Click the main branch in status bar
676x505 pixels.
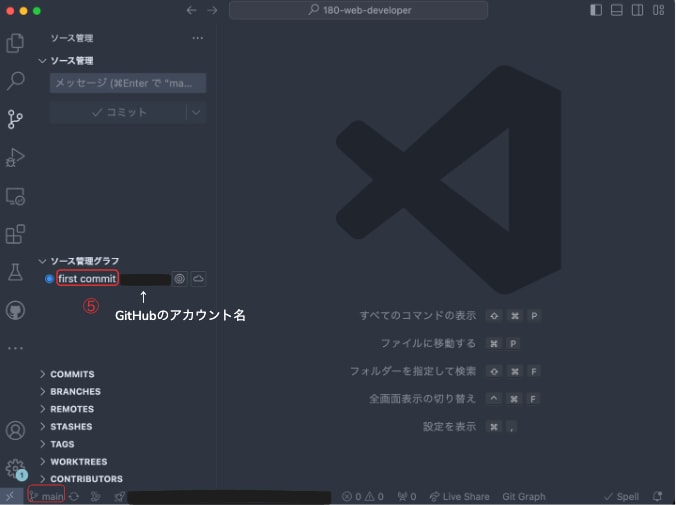(x=47, y=496)
